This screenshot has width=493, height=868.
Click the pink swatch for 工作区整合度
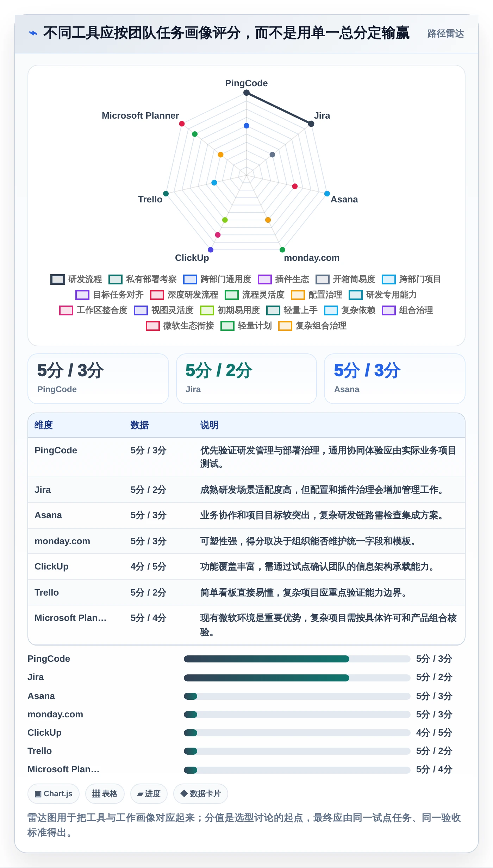[66, 310]
